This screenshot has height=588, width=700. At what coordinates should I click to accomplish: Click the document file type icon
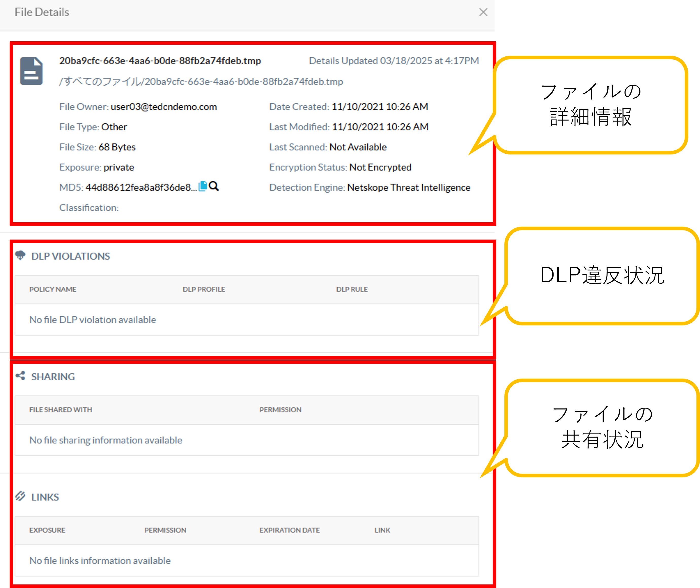coord(31,71)
